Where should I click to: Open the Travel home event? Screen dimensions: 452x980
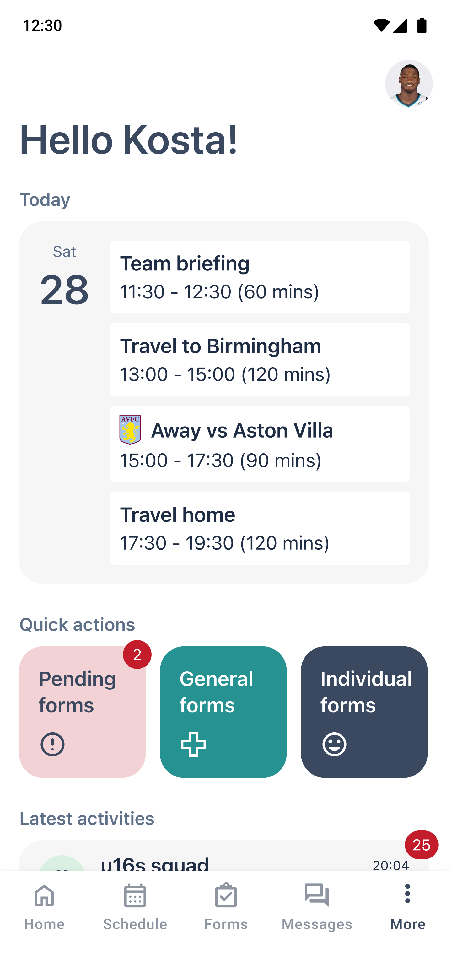coord(260,528)
